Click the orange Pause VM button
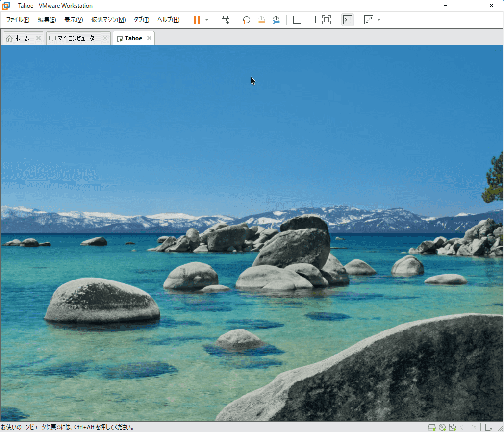 click(x=196, y=20)
